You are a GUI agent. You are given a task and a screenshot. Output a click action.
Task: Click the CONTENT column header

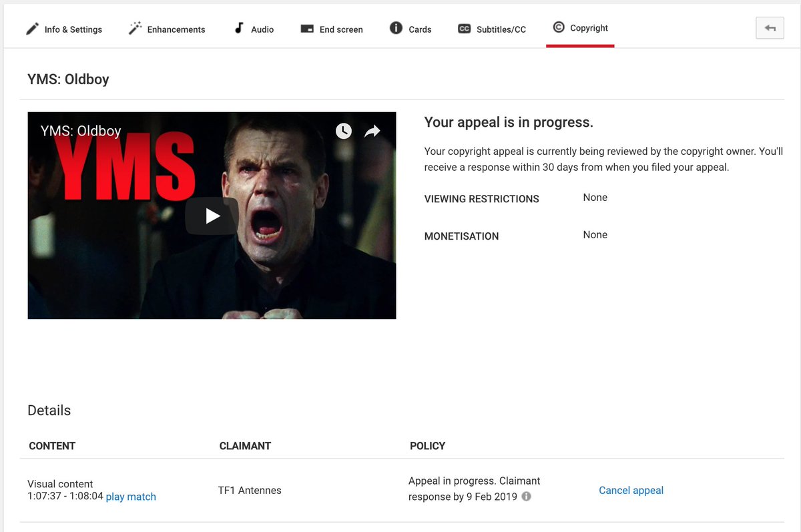(x=52, y=446)
